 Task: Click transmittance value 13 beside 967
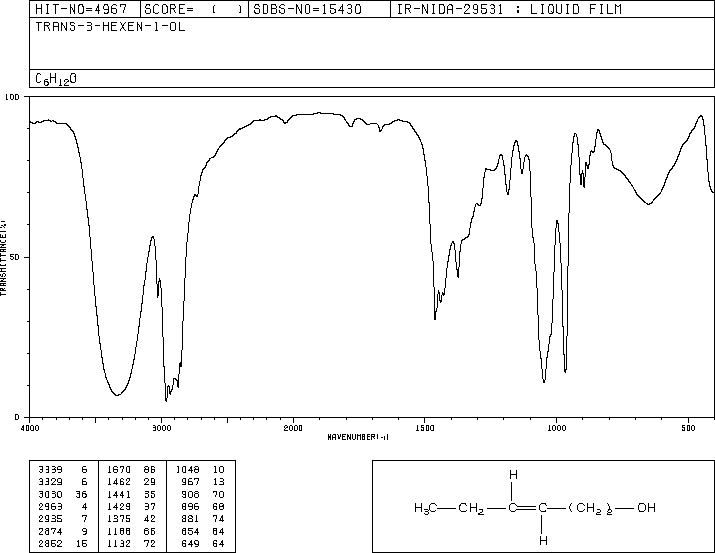point(218,481)
